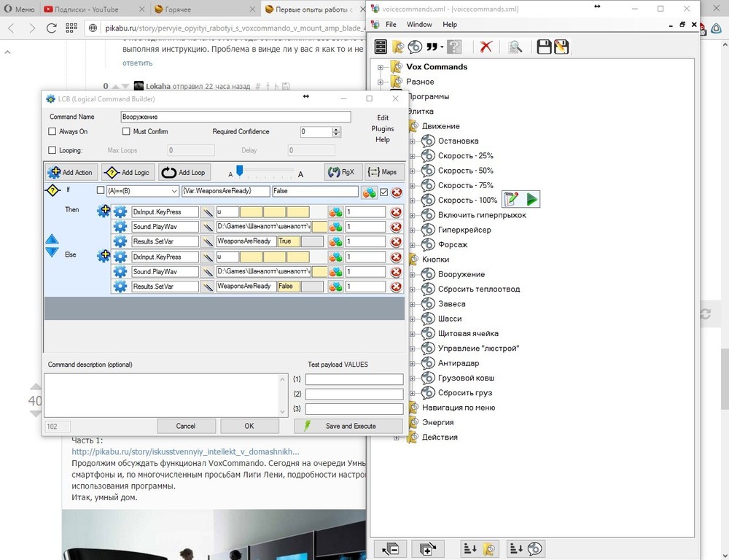Image resolution: width=729 pixels, height=560 pixels.
Task: Move logic block down with blue arrow
Action: (52, 252)
